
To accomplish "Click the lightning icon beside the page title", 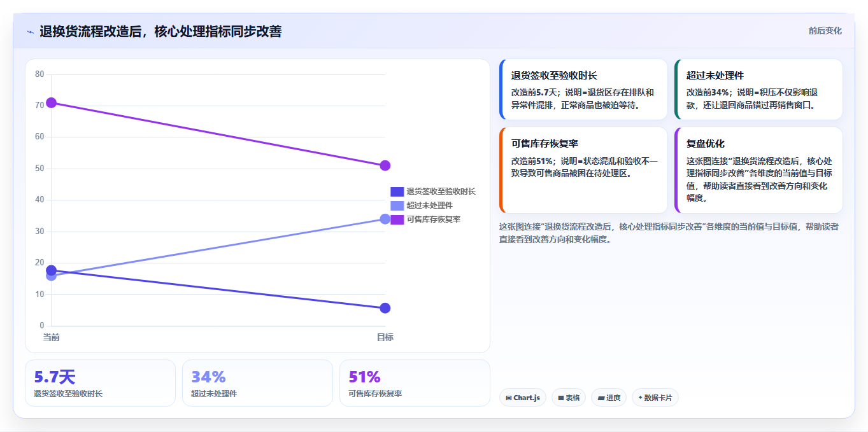I will [x=30, y=32].
